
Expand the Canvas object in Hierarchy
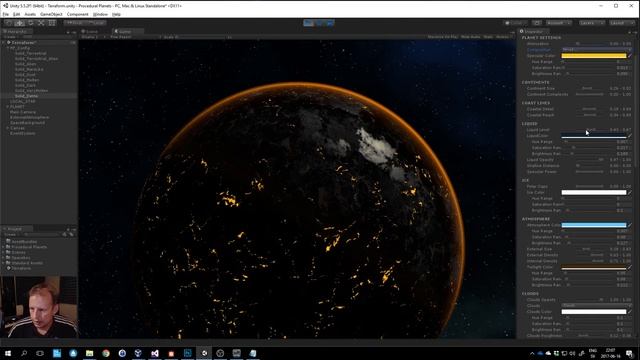[x=8, y=128]
